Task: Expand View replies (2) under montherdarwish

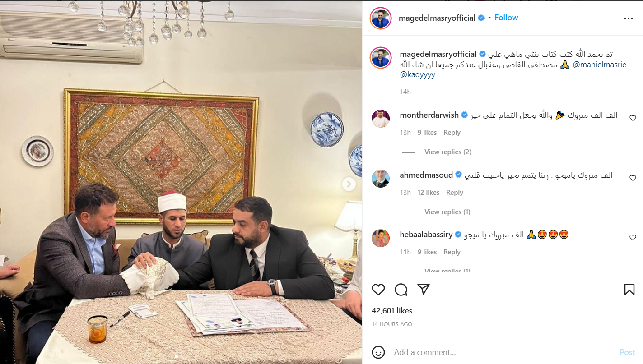Action: click(447, 152)
